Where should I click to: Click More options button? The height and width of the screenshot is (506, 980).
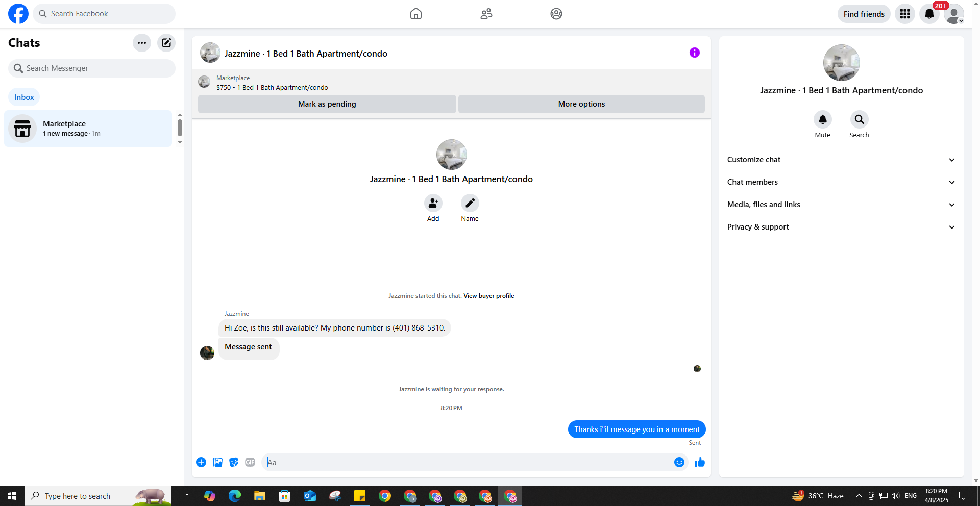[581, 104]
